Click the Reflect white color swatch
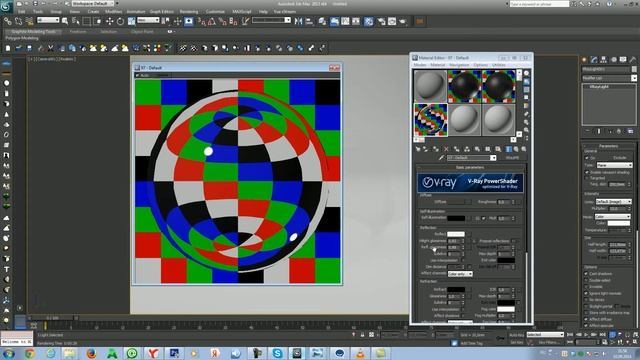640x360 pixels. (456, 234)
